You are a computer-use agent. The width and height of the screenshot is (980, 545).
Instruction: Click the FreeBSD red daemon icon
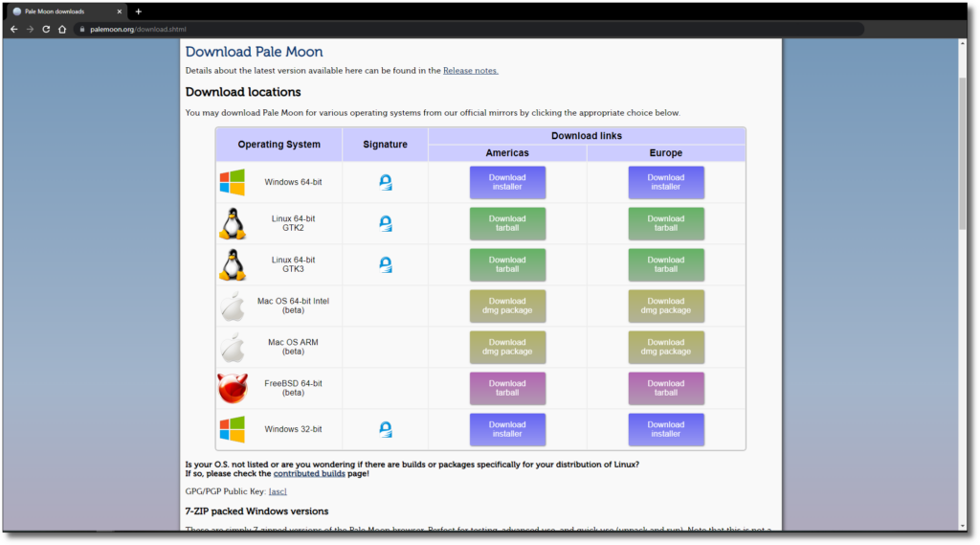pos(233,388)
